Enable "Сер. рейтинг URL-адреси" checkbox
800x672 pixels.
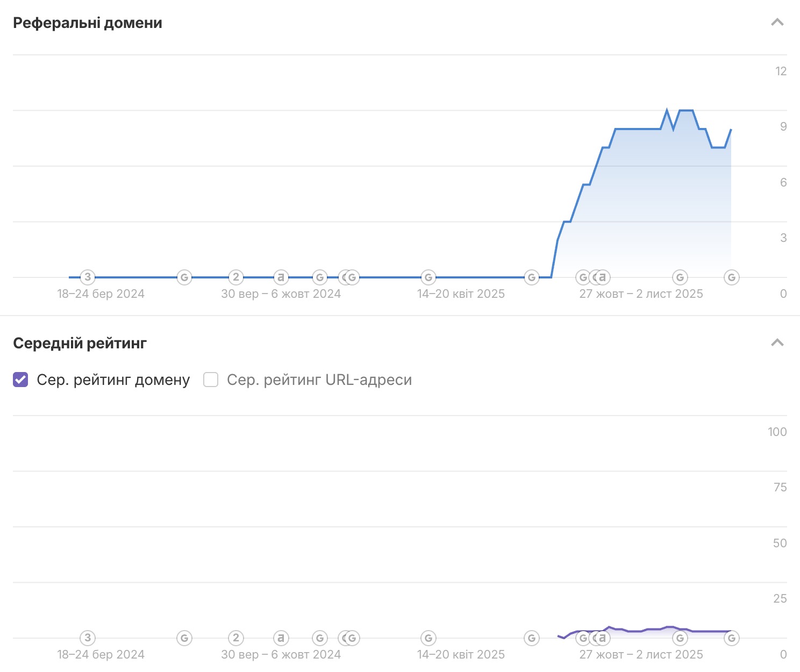(x=211, y=380)
